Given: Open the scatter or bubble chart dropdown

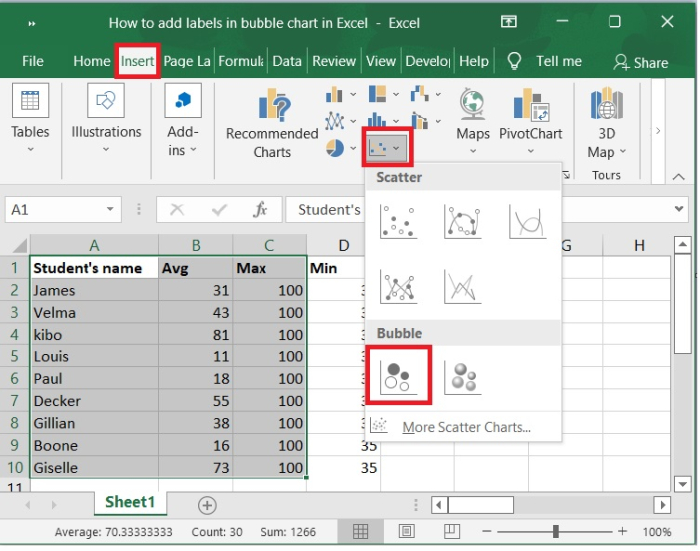Looking at the screenshot, I should pyautogui.click(x=387, y=148).
